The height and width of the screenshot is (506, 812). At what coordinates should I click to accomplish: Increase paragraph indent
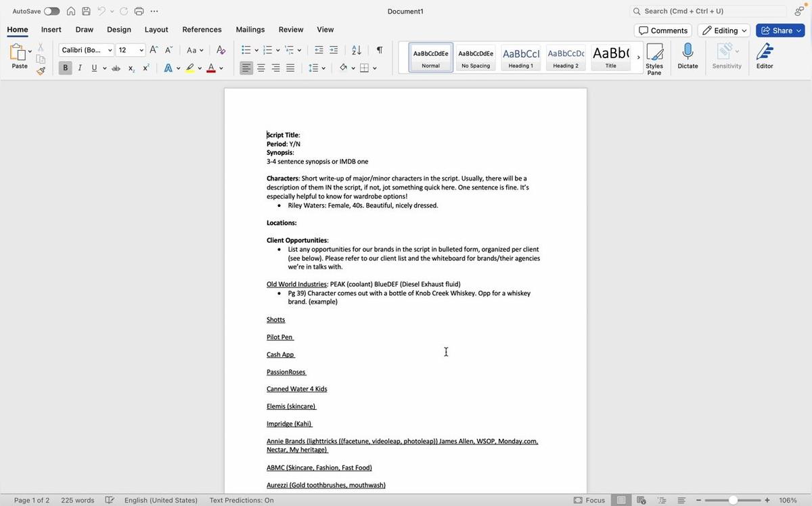pyautogui.click(x=334, y=50)
